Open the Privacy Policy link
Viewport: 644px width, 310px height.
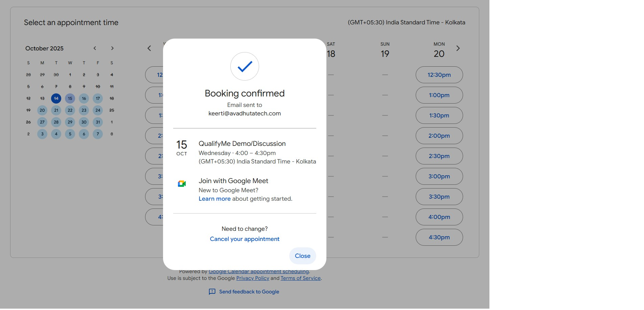253,278
